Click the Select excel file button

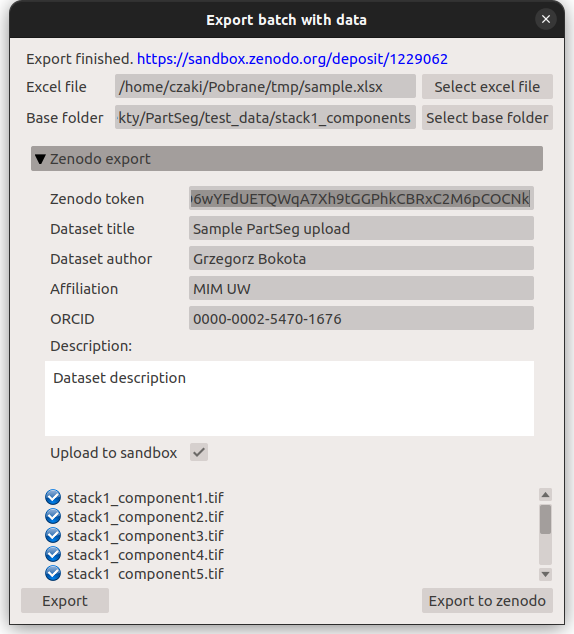coord(487,87)
